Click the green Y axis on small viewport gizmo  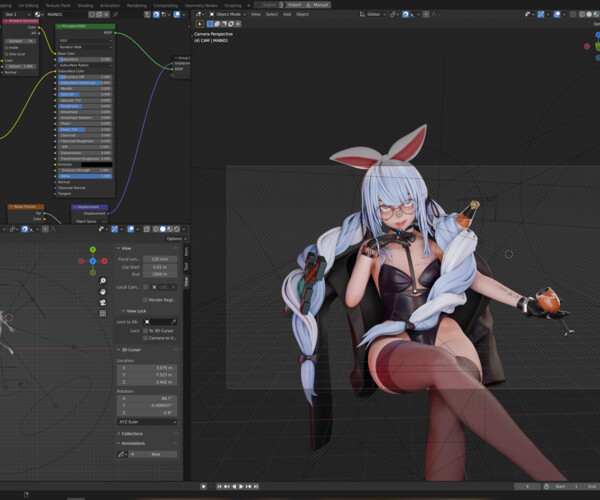pos(93,249)
